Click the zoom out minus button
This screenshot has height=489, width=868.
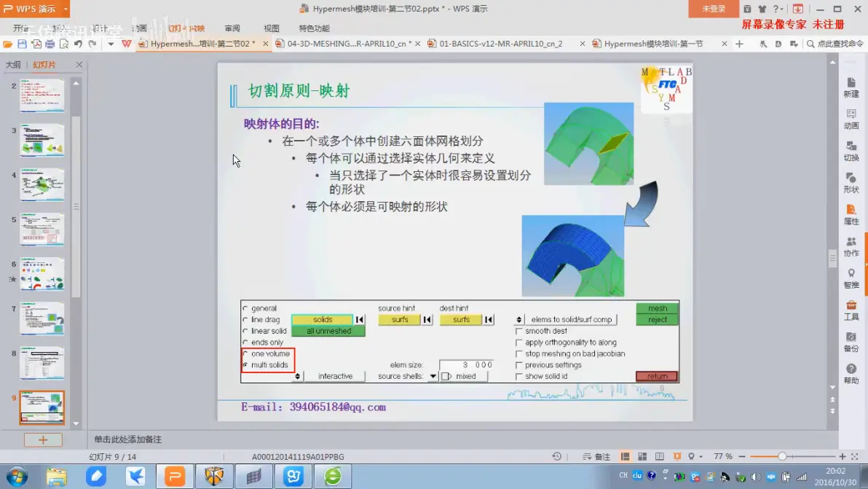coord(742,457)
